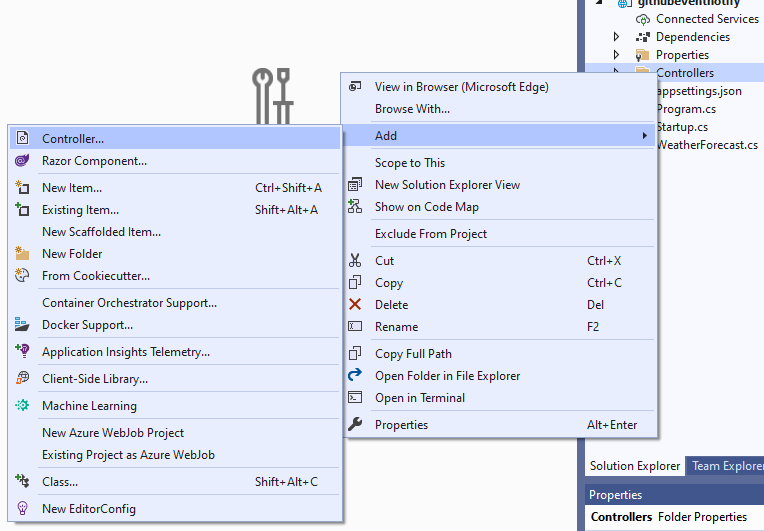Select appsettings.json file in tree
The height and width of the screenshot is (531, 764).
[x=699, y=91]
